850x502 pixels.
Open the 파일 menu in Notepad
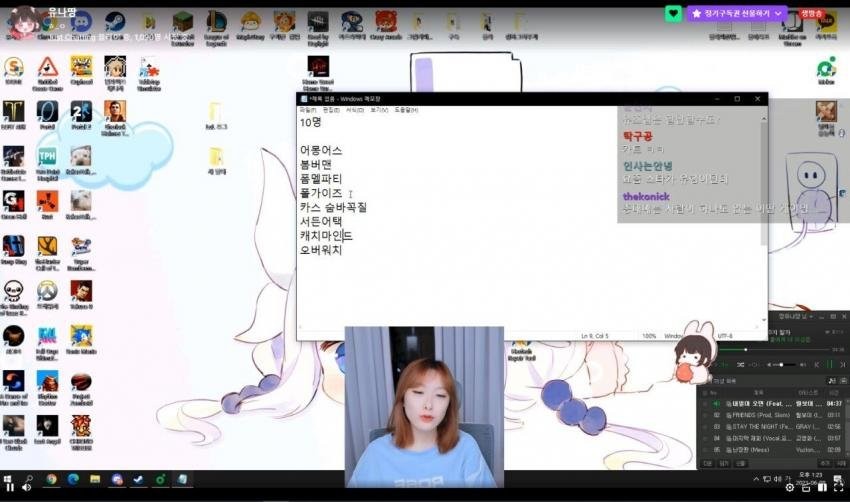point(308,110)
